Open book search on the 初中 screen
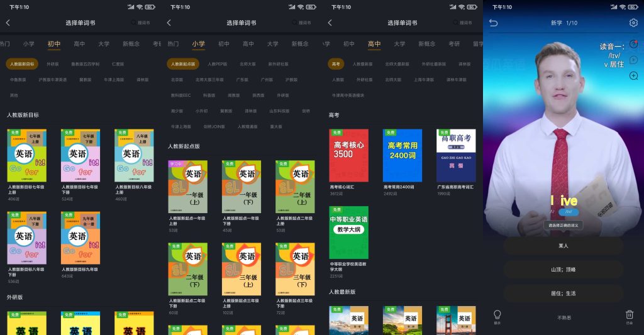This screenshot has height=335, width=644. tap(140, 23)
